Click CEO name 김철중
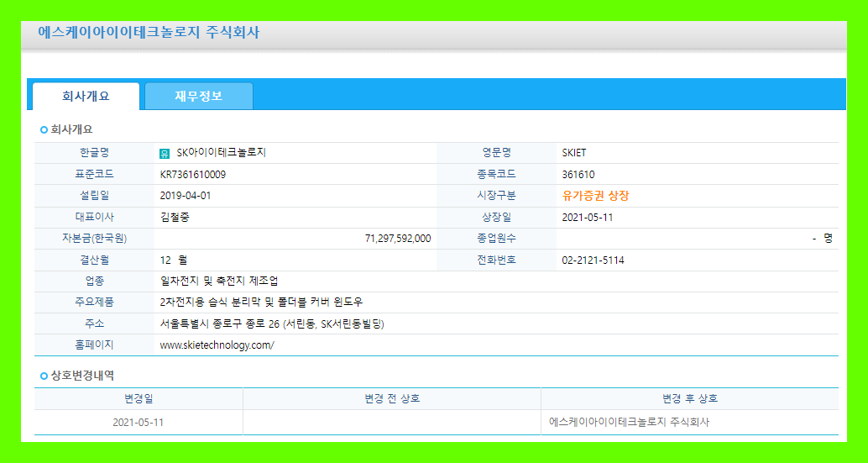This screenshot has height=463, width=868. [175, 217]
